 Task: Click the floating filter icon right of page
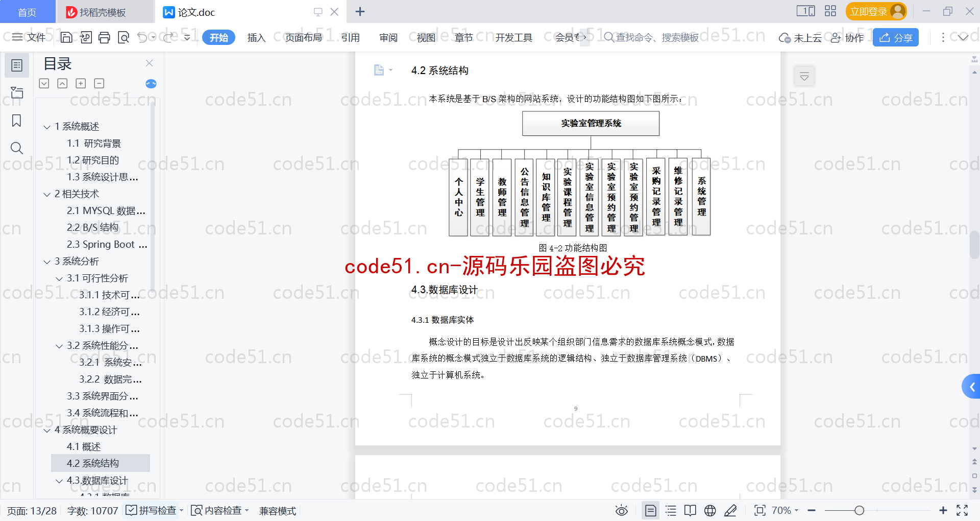(804, 77)
